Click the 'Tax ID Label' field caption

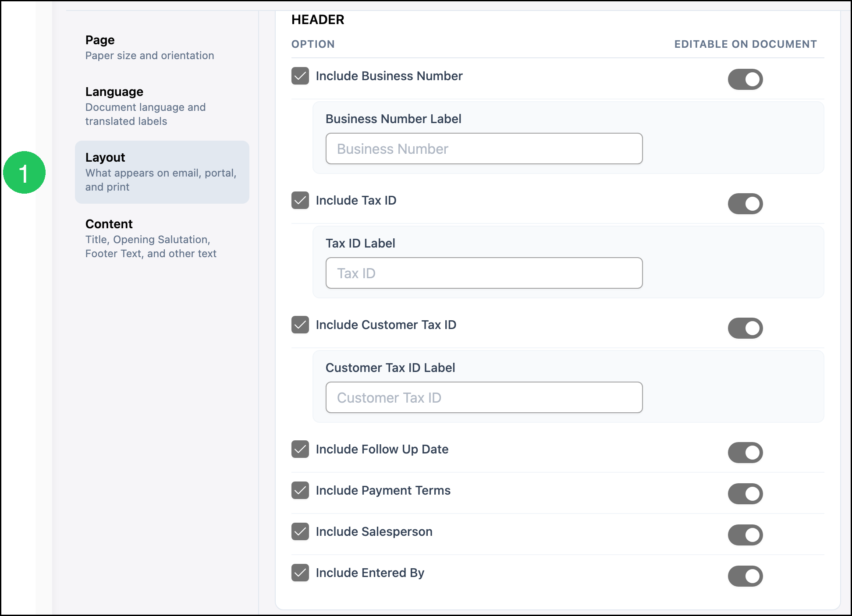(360, 243)
